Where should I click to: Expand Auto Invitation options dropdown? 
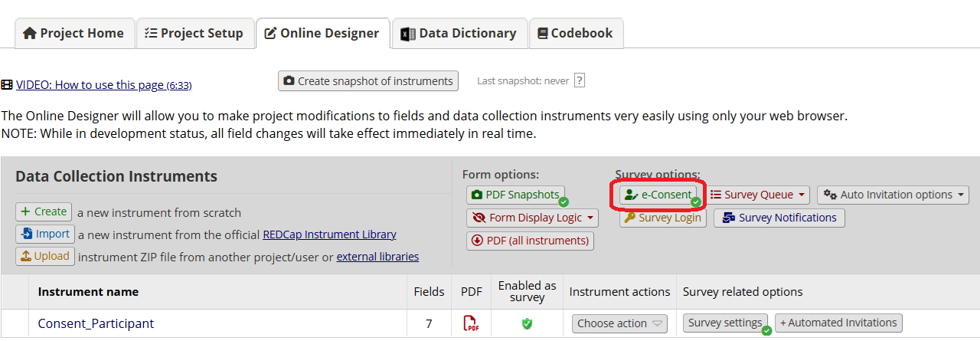coord(893,195)
